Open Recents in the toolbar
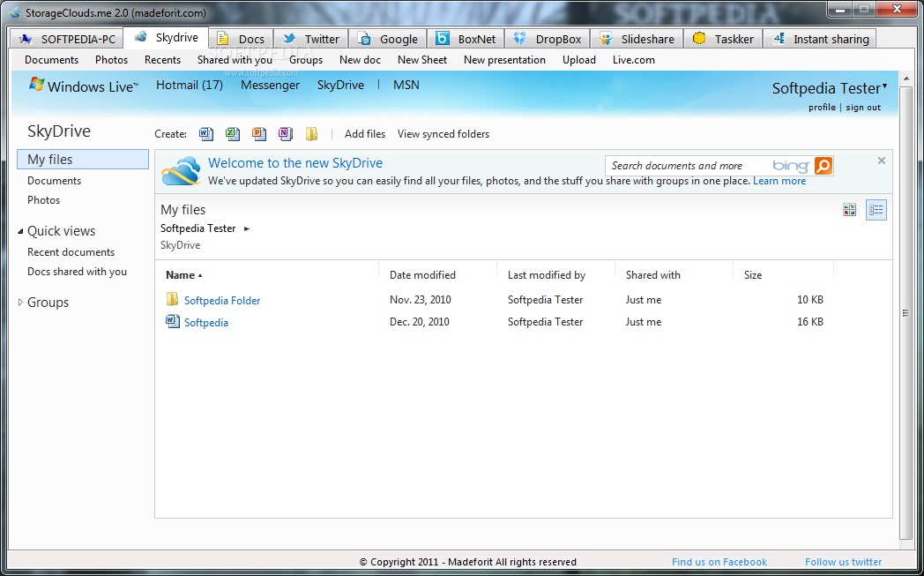Image resolution: width=924 pixels, height=576 pixels. [162, 60]
